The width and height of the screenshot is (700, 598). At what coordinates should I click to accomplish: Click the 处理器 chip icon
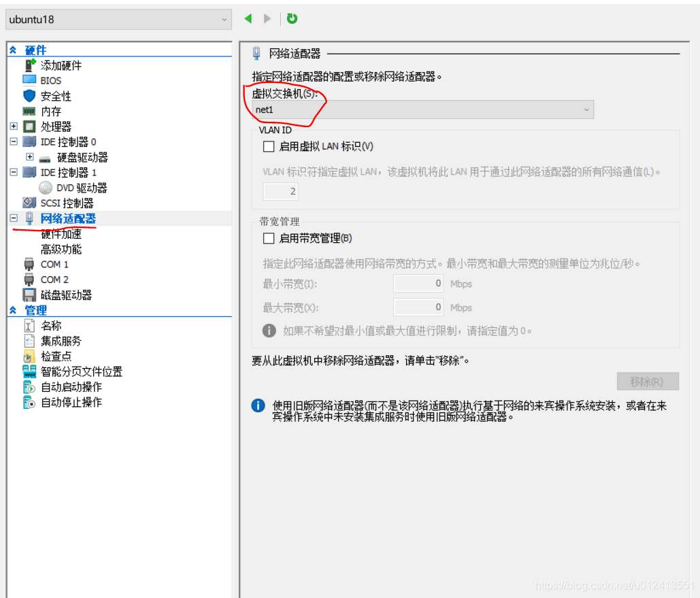pos(29,127)
